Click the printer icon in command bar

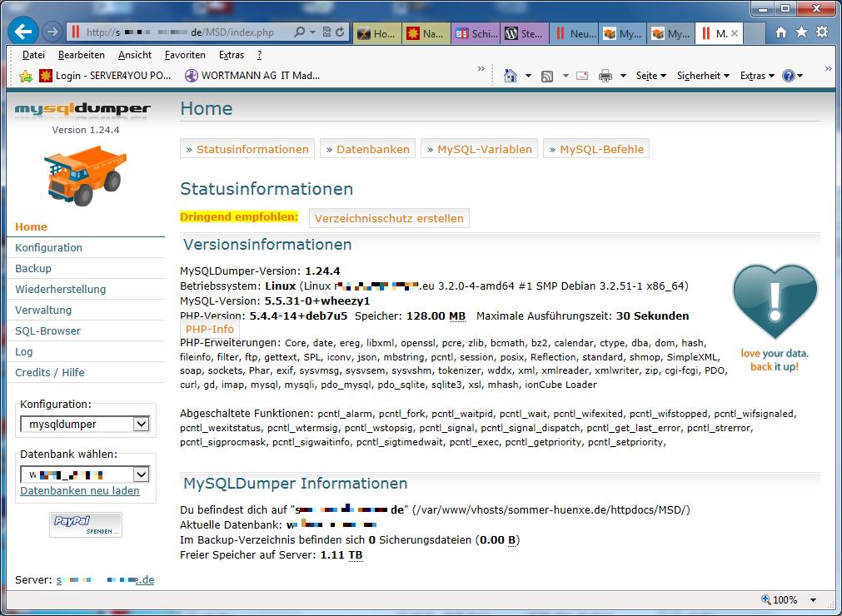tap(605, 76)
